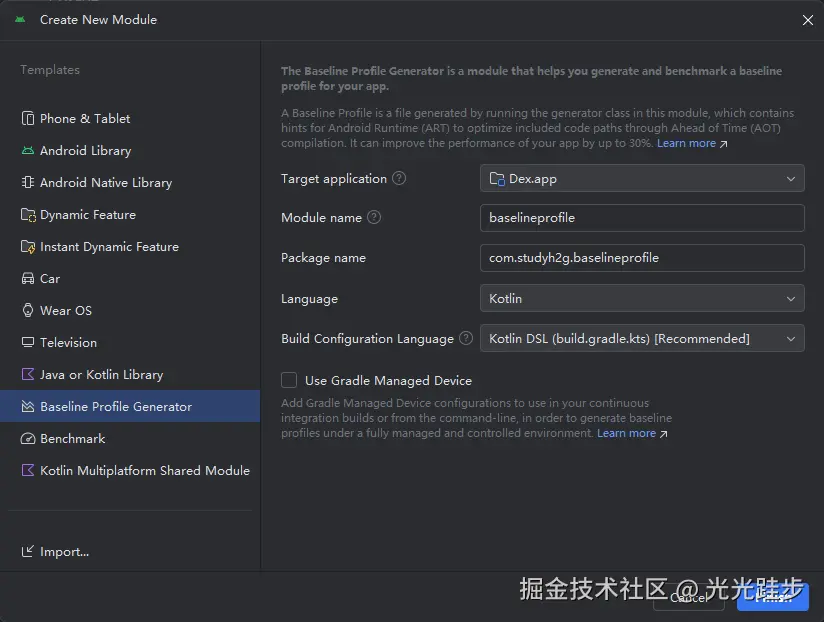Open the Target application dropdown
This screenshot has height=622, width=824.
[x=642, y=179]
